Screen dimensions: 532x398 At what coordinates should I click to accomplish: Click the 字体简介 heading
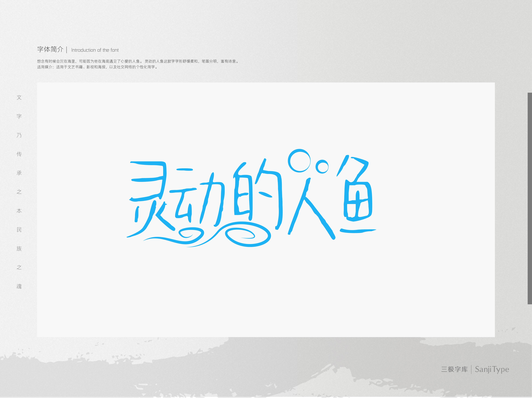[50, 50]
